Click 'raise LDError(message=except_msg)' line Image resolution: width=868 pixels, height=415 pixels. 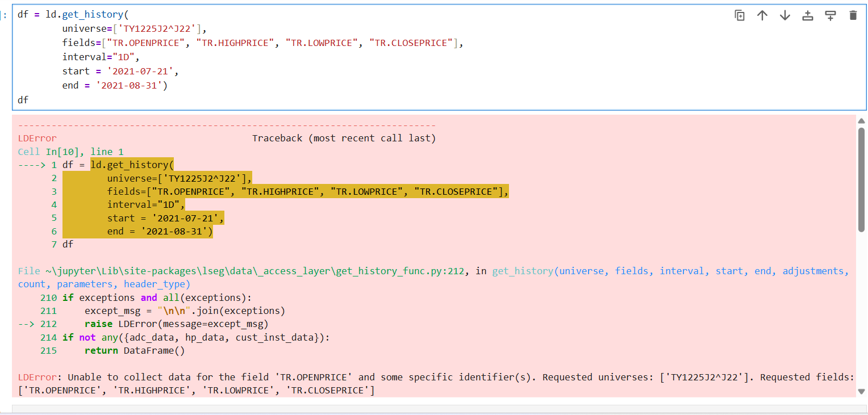click(x=176, y=324)
